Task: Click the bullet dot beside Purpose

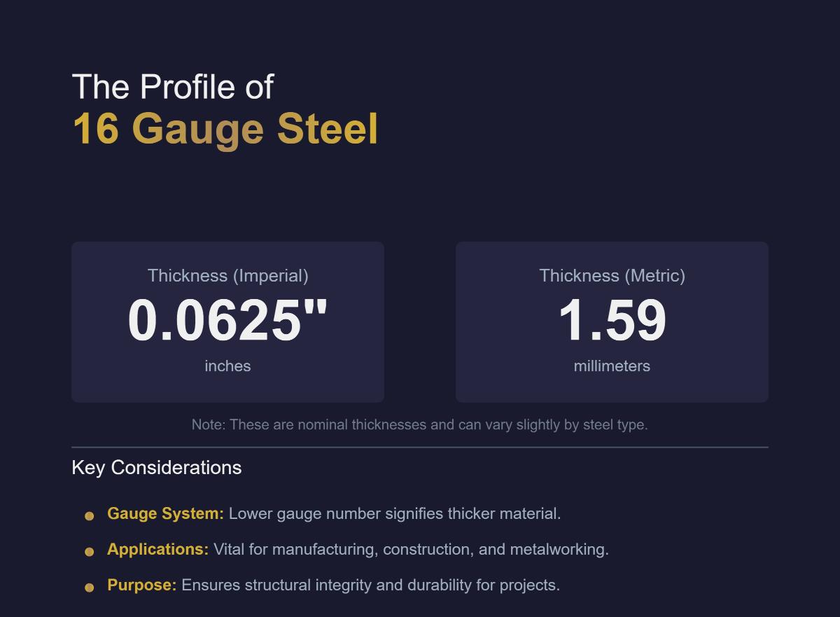Action: 90,588
